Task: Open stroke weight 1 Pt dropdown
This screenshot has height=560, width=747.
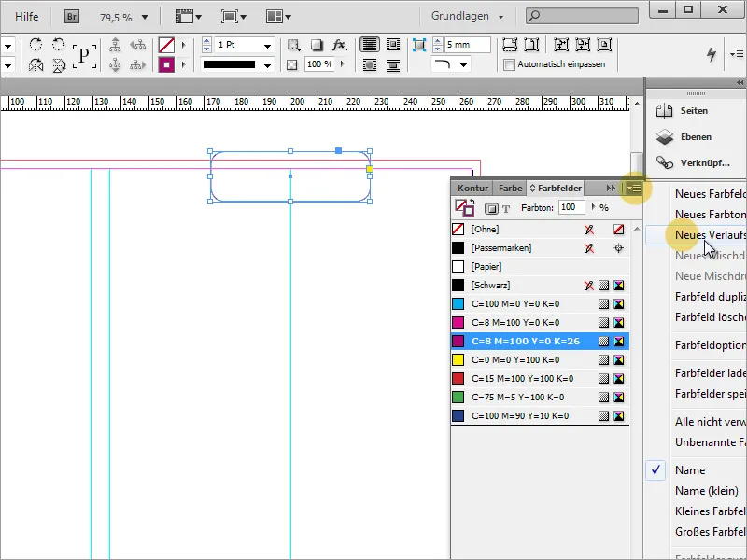Action: [x=267, y=46]
